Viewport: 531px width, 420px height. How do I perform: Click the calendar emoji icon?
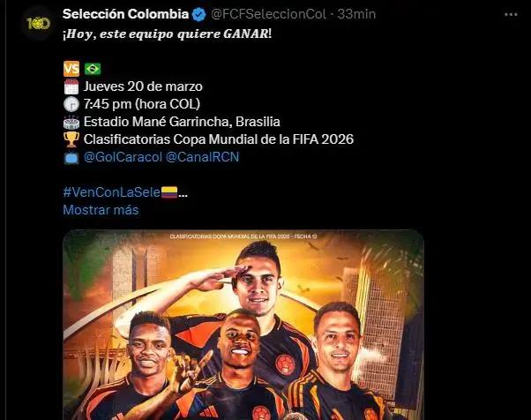pyautogui.click(x=71, y=86)
